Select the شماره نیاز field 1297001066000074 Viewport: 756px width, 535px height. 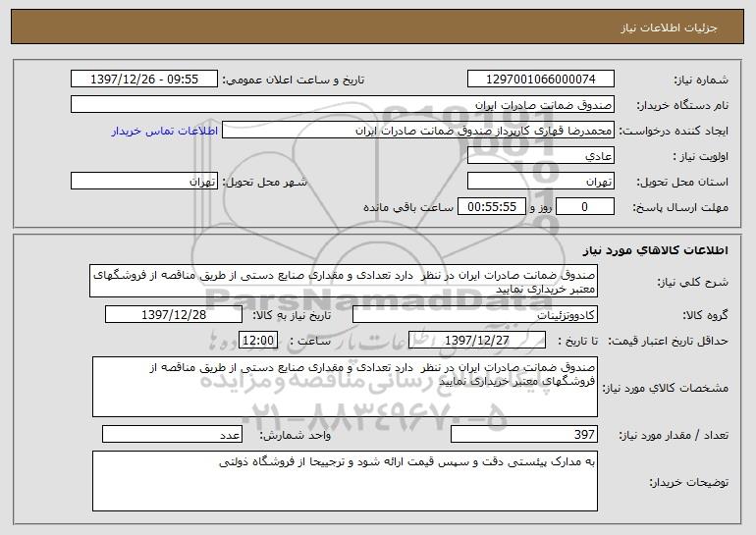[540, 80]
